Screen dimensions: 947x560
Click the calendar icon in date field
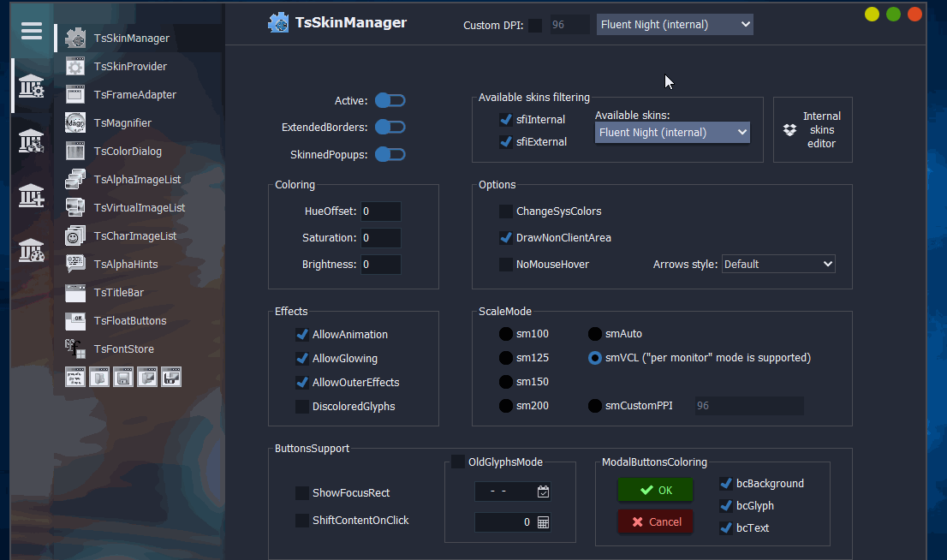click(543, 491)
